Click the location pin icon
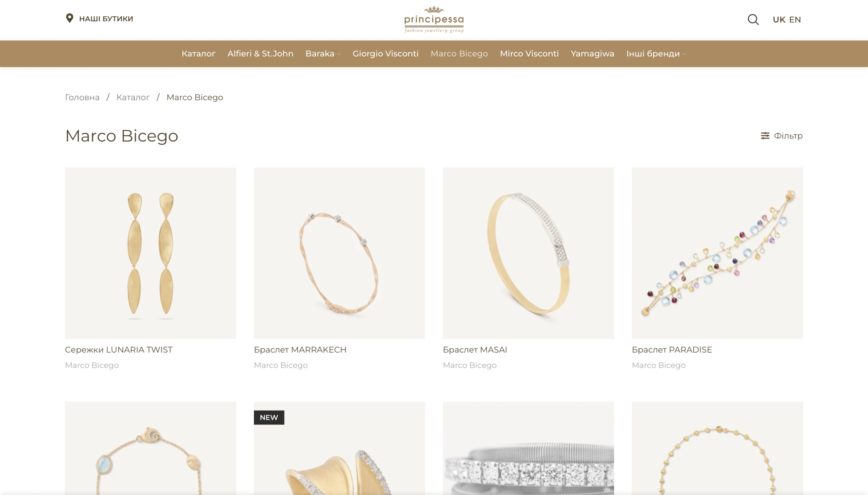This screenshot has width=868, height=495. (70, 18)
